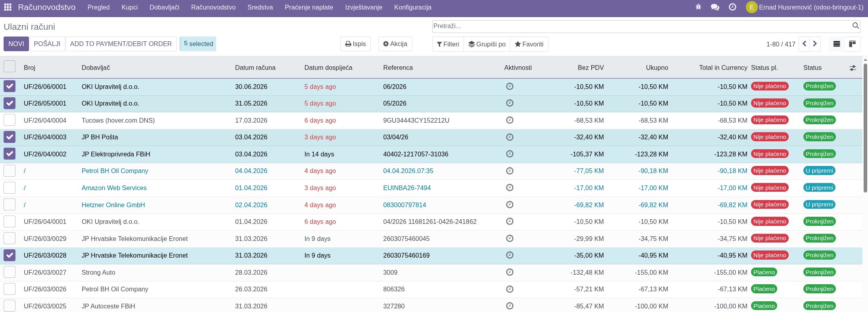This screenshot has width=868, height=312.
Task: Open the conversations chat icon
Action: (x=715, y=7)
